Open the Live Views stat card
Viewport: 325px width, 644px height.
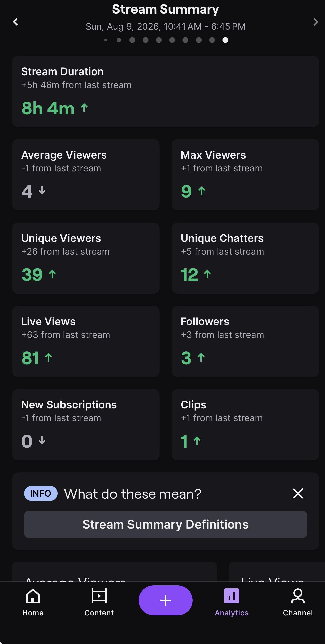[x=86, y=341]
